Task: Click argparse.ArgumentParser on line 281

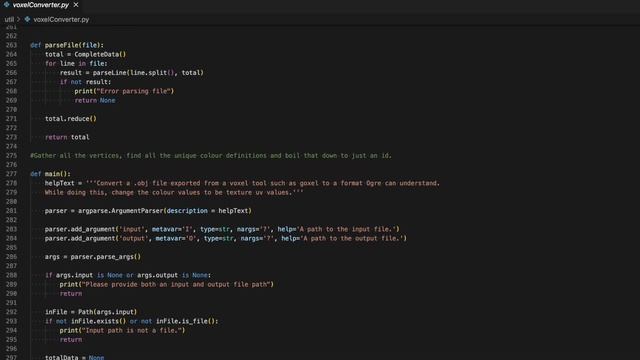Action: 120,211
